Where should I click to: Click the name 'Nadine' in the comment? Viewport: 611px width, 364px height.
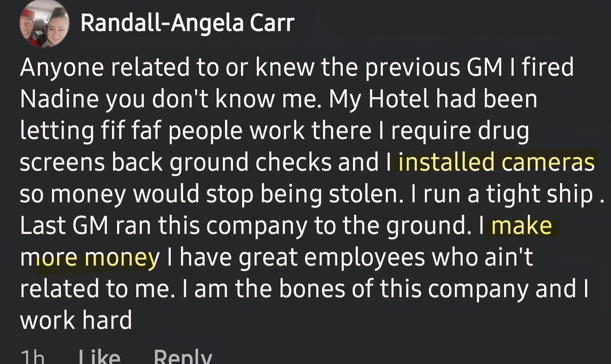(x=59, y=99)
